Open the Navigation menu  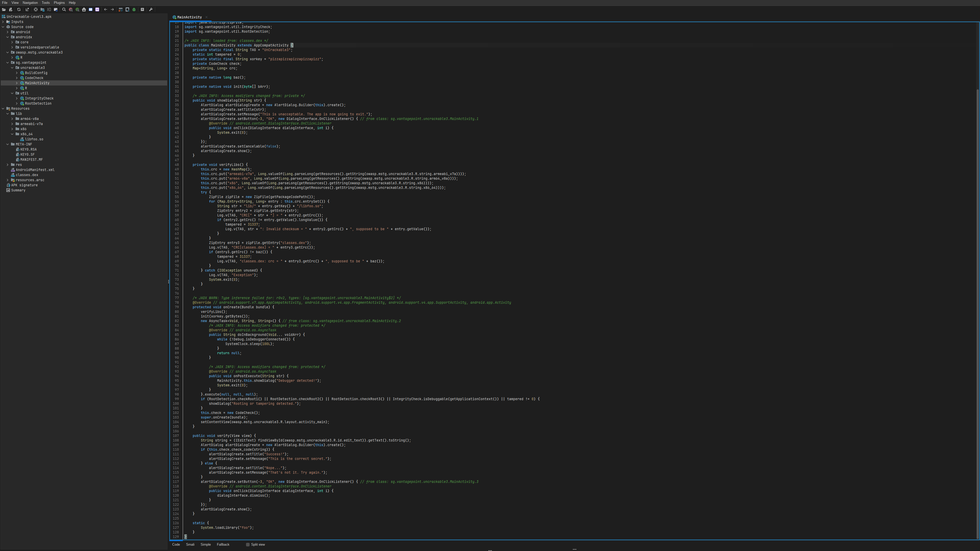tap(30, 3)
